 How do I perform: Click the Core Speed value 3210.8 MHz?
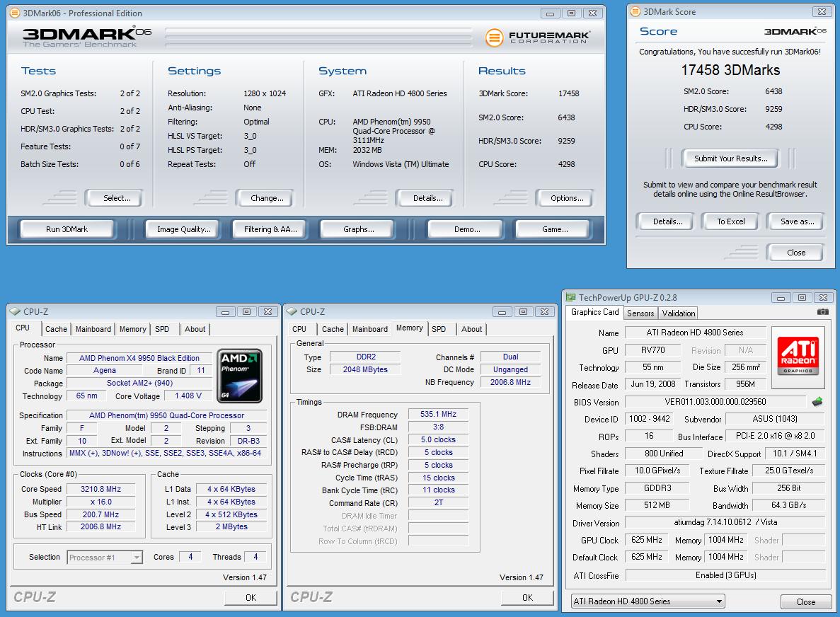tap(100, 489)
